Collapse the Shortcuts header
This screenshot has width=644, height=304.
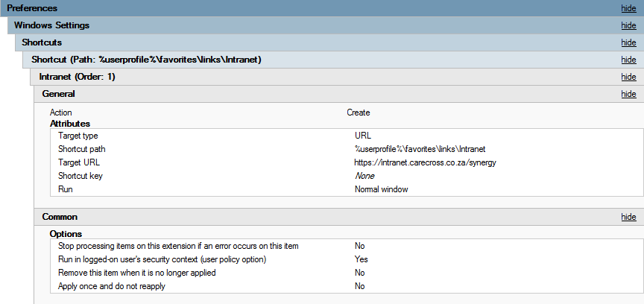point(329,42)
